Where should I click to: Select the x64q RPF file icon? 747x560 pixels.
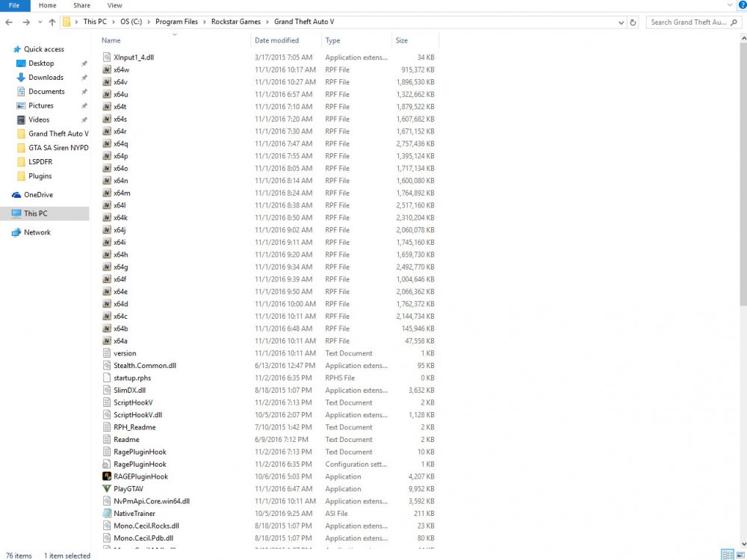107,143
